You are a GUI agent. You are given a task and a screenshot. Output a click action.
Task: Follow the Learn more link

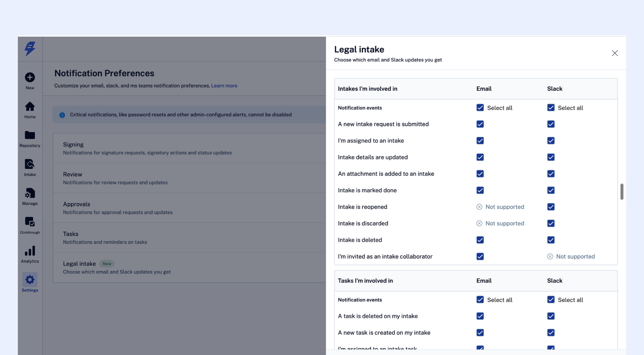click(x=224, y=86)
